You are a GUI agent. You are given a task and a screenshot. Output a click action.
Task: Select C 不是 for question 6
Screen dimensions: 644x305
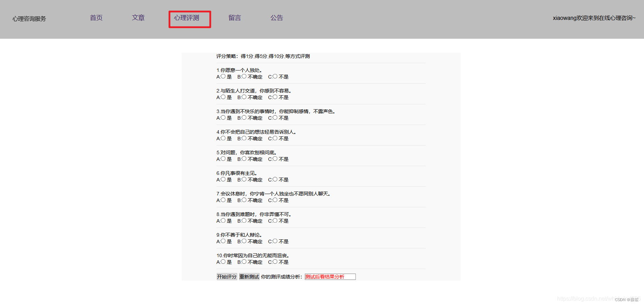coord(275,179)
